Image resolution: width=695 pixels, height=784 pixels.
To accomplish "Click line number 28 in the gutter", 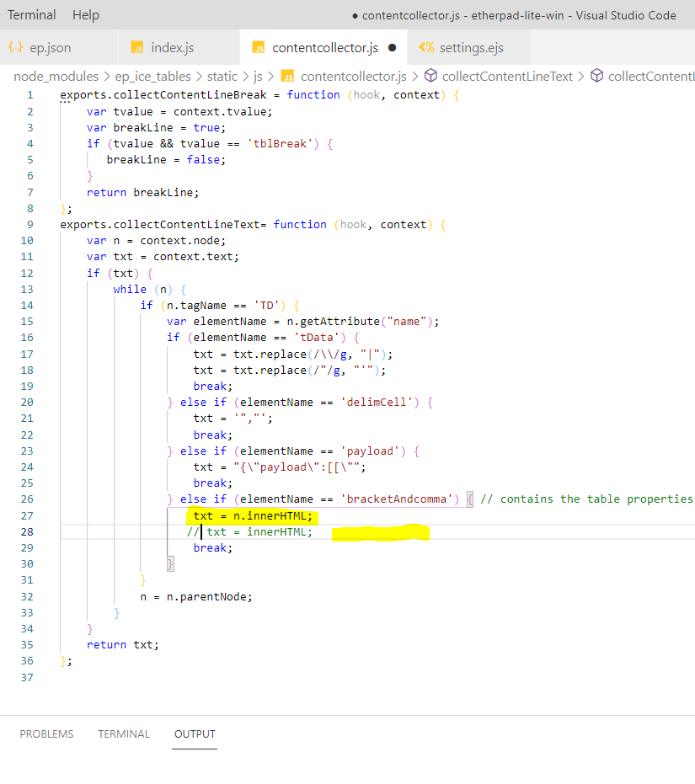I will point(25,531).
